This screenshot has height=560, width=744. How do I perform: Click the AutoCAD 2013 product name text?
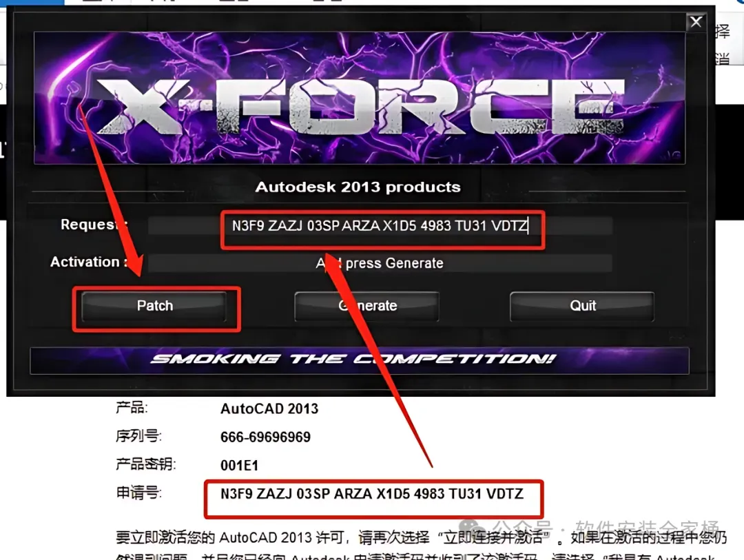pyautogui.click(x=269, y=408)
